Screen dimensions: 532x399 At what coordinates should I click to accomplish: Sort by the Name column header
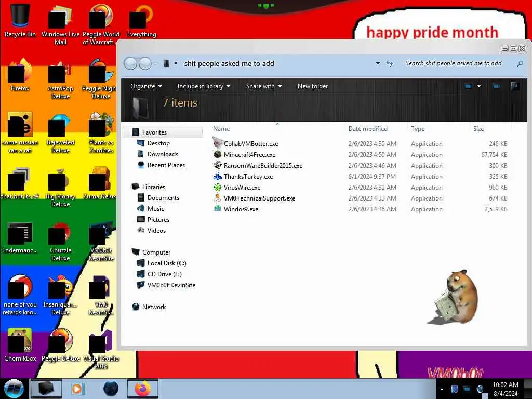tap(221, 129)
